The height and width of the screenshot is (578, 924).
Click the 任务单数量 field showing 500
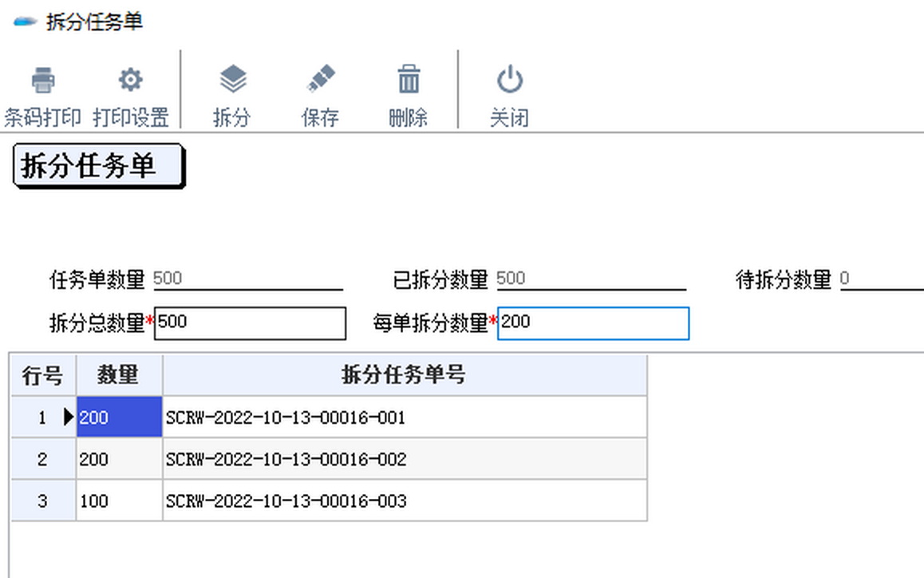click(247, 279)
